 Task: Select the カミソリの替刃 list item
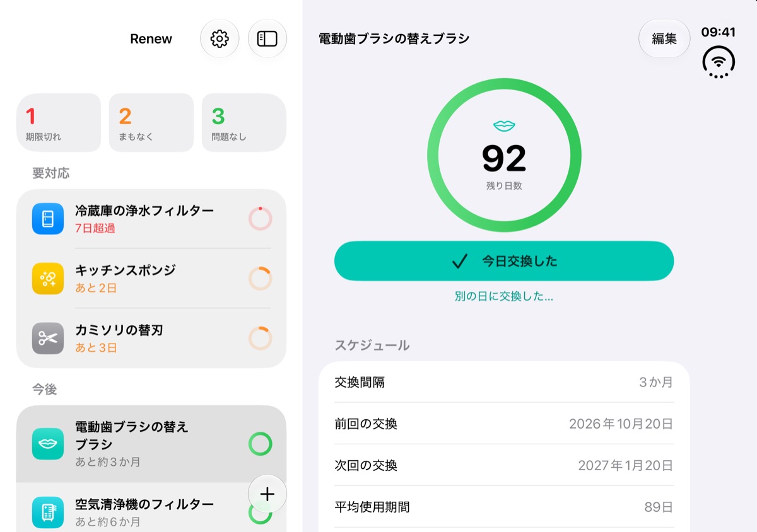point(151,338)
